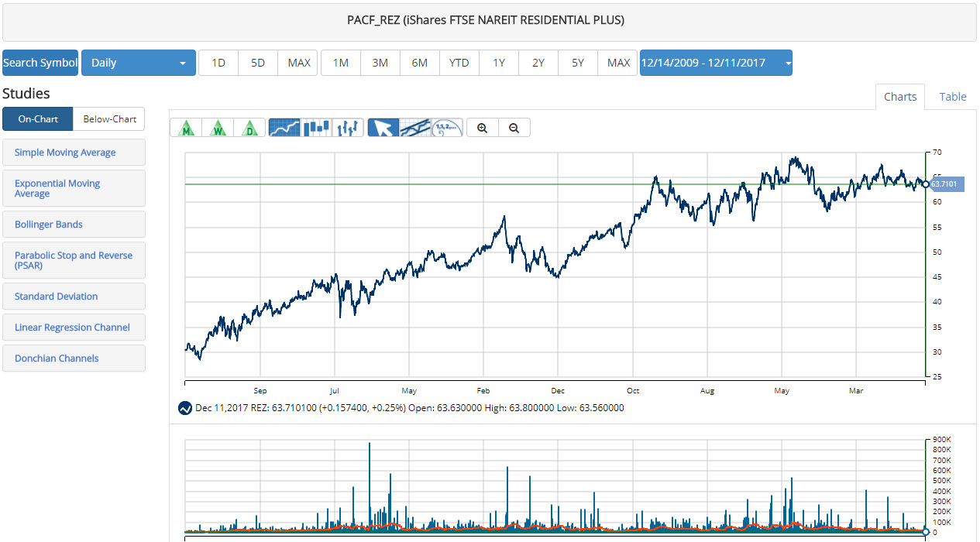Add Parabolic Stop and Reverse study
This screenshot has width=980, height=542.
(74, 260)
